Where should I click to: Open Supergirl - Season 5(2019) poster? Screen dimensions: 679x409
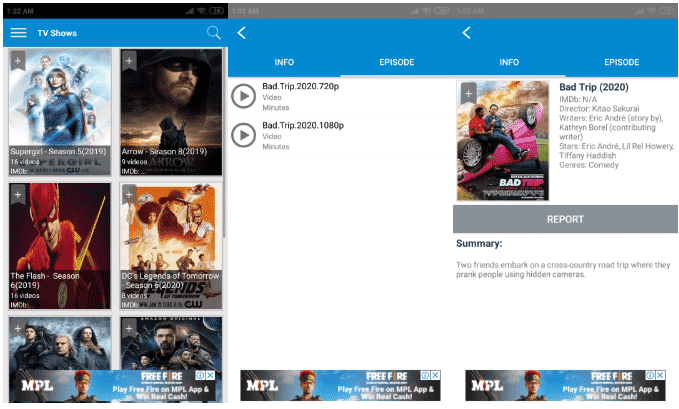click(x=60, y=112)
